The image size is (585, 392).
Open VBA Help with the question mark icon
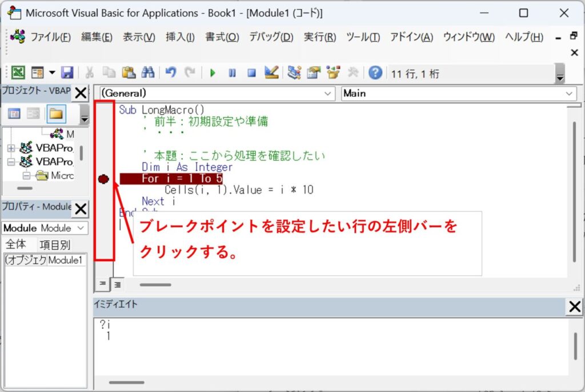(375, 73)
